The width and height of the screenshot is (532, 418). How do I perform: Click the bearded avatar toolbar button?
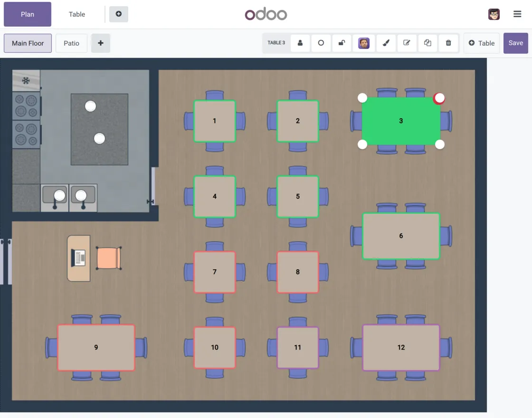click(x=364, y=43)
